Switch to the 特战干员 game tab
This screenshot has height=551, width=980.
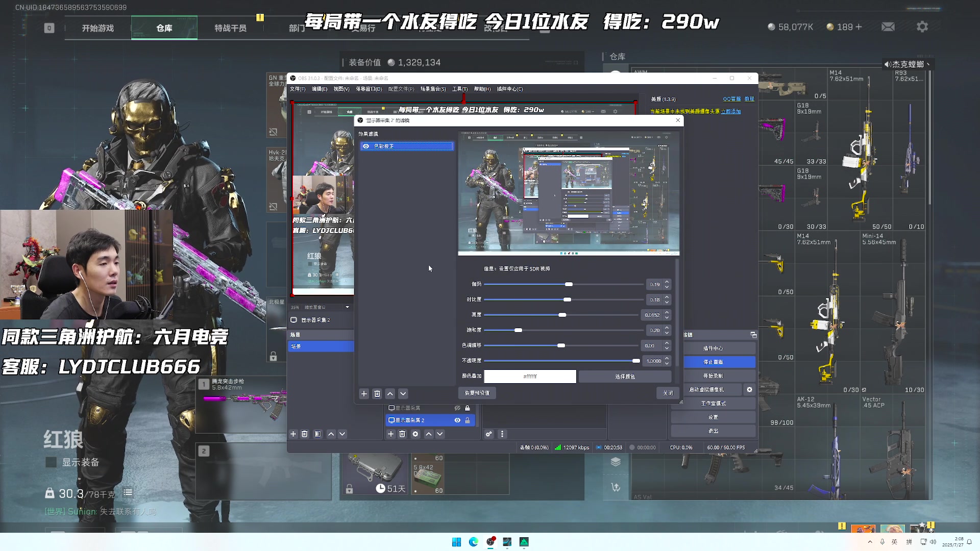point(231,28)
